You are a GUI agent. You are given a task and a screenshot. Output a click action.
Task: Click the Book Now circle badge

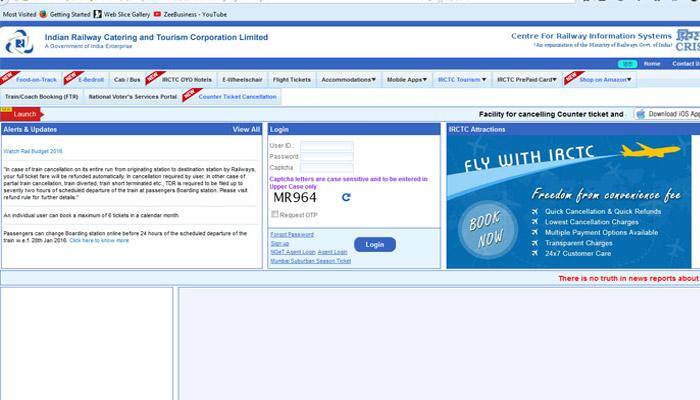[488, 230]
